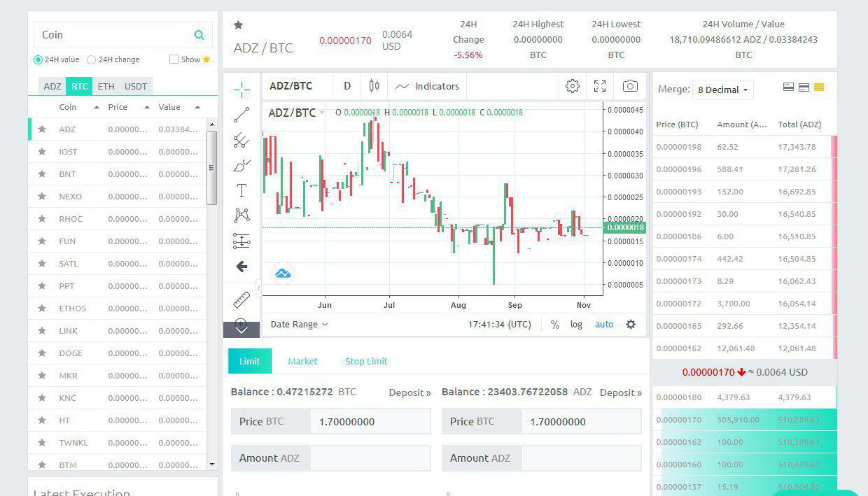Star the DOGE coin row
Viewport: 868px width, 496px height.
point(42,353)
